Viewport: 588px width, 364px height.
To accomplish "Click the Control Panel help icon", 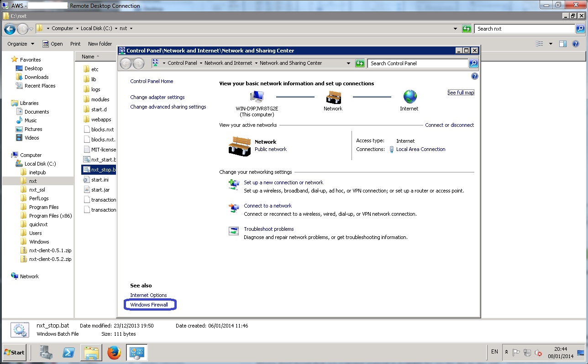I will (474, 76).
